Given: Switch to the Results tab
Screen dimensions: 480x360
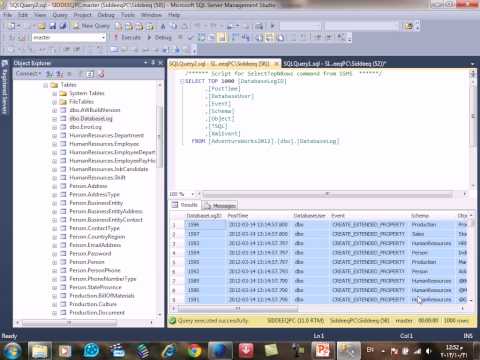Looking at the screenshot, I should click(x=185, y=205).
